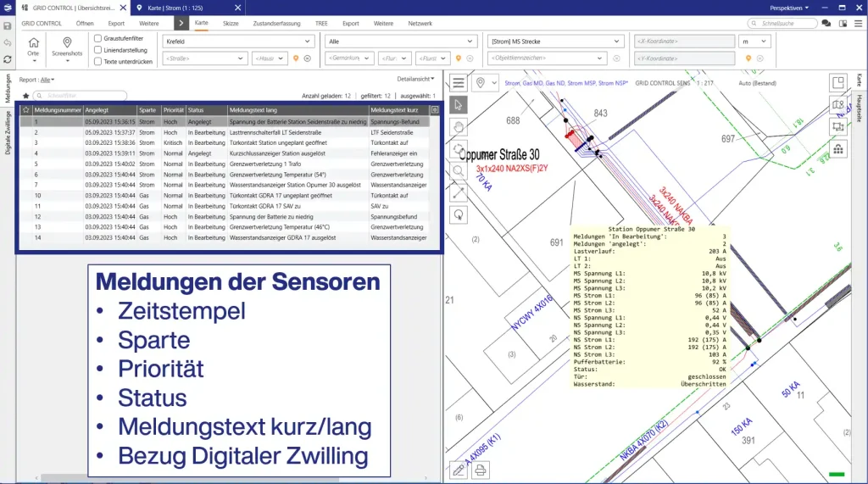868x484 pixels.
Task: Click the print icon on map
Action: pos(481,470)
